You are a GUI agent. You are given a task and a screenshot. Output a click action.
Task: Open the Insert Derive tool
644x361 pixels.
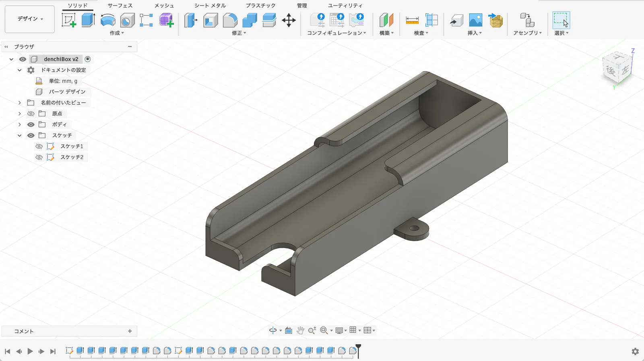pyautogui.click(x=456, y=20)
